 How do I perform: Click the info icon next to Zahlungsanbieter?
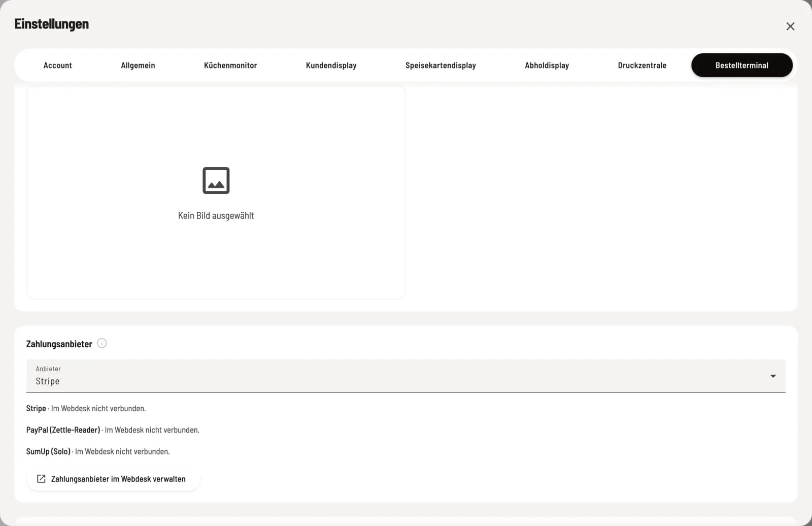(x=102, y=343)
